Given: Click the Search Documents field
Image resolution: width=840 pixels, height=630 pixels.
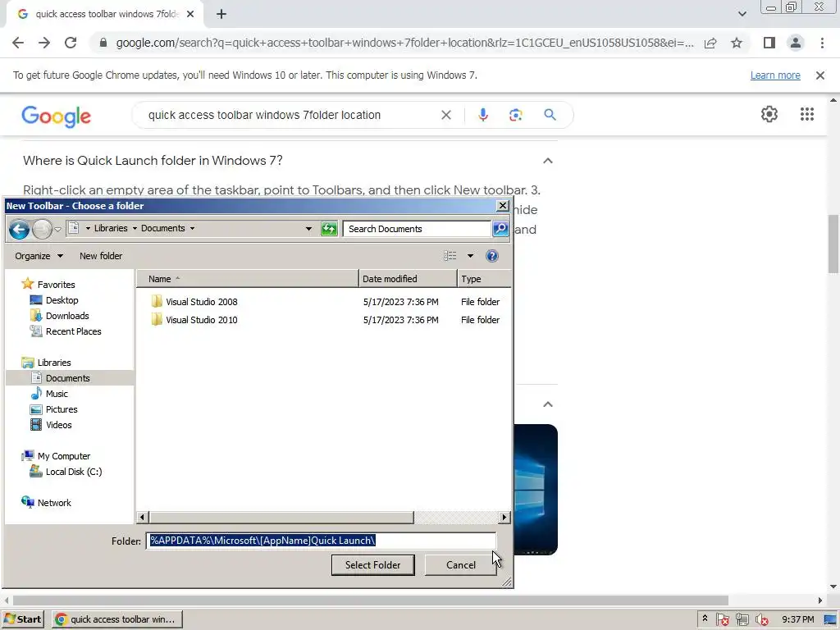Looking at the screenshot, I should coord(418,229).
